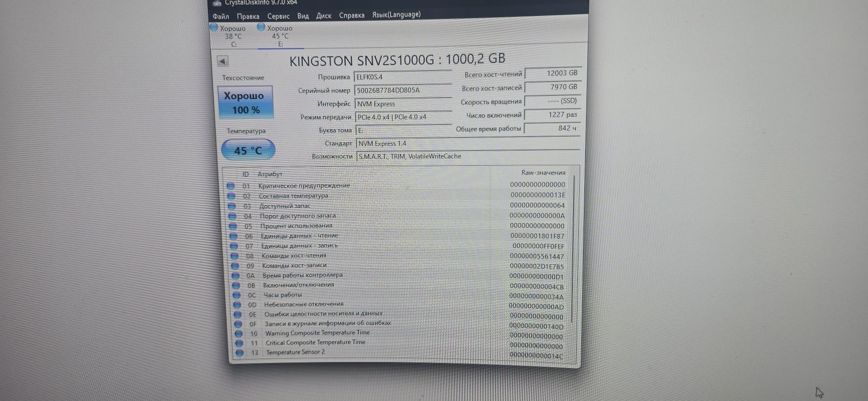Click raw value 00000001801F87
868x401 pixels.
(x=537, y=236)
